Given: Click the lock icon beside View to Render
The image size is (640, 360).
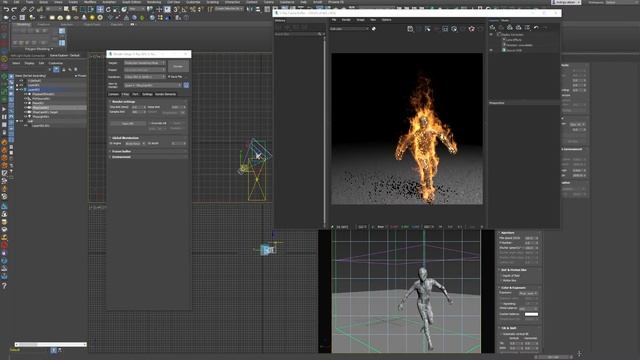Looking at the screenshot, I should coord(186,85).
